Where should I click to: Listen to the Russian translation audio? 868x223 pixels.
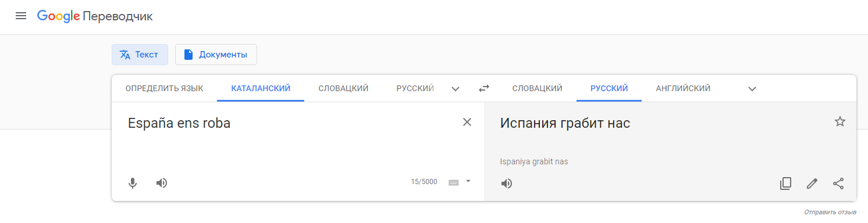507,184
